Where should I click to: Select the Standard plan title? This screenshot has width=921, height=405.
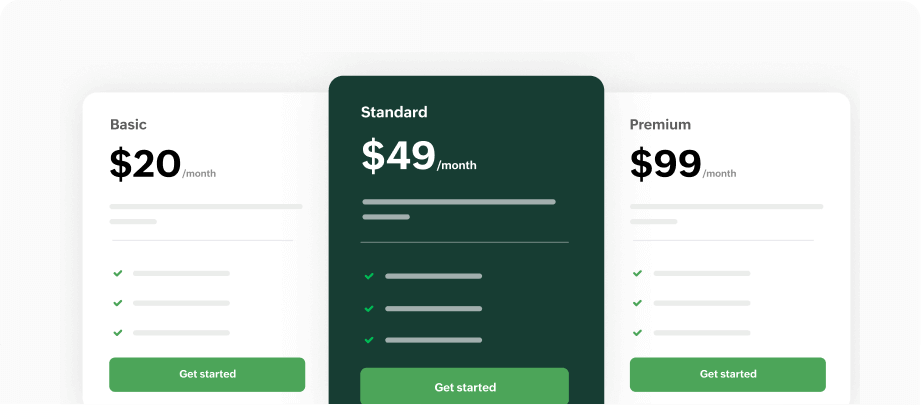[x=394, y=112]
